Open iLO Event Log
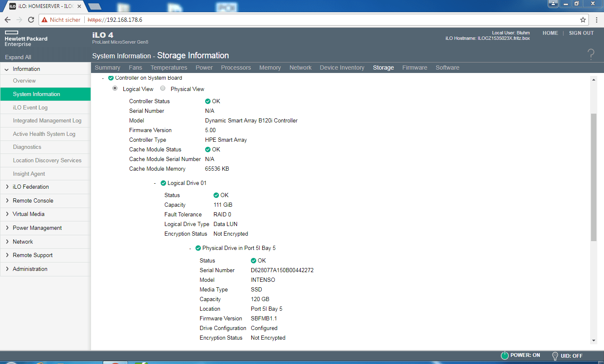 tap(45, 107)
